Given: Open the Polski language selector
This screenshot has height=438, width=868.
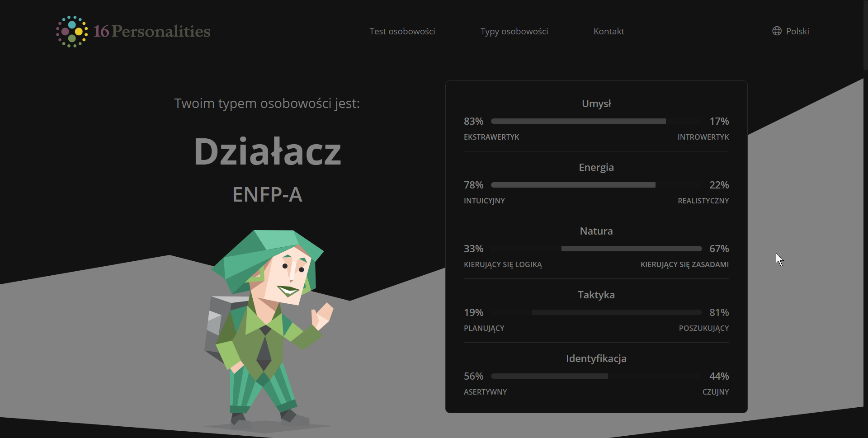Looking at the screenshot, I should tap(797, 31).
